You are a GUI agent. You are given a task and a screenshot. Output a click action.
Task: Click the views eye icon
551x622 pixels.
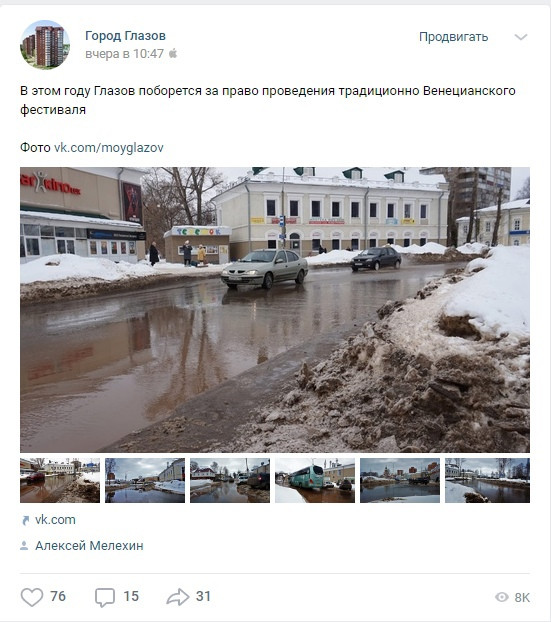(x=502, y=597)
